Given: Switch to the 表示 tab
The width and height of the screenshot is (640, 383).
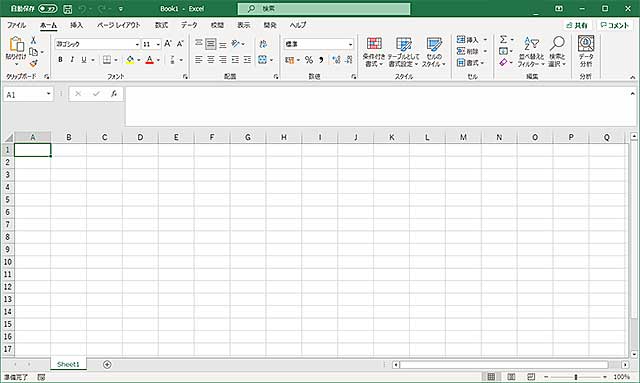Looking at the screenshot, I should click(x=244, y=25).
